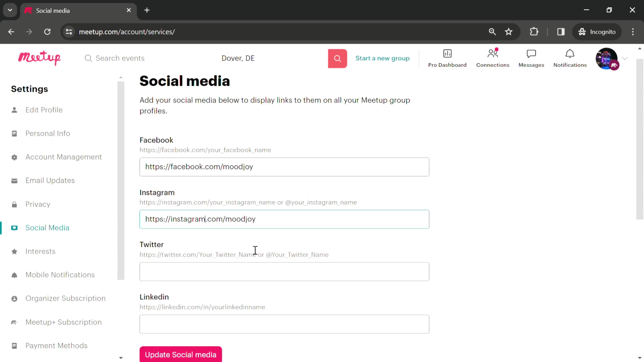
Task: Open the Chrome three-dot menu
Action: tap(633, 32)
